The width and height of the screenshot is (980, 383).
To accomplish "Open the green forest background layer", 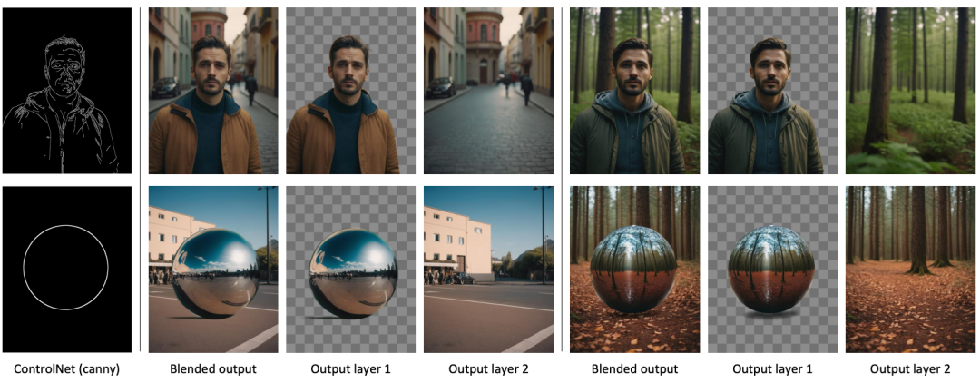I will (910, 91).
